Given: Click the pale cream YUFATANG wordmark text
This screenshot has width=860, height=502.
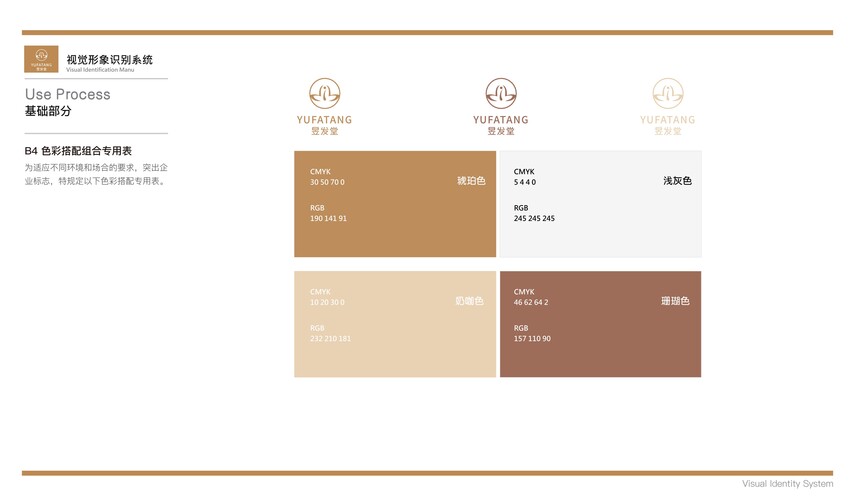Looking at the screenshot, I should coord(667,120).
